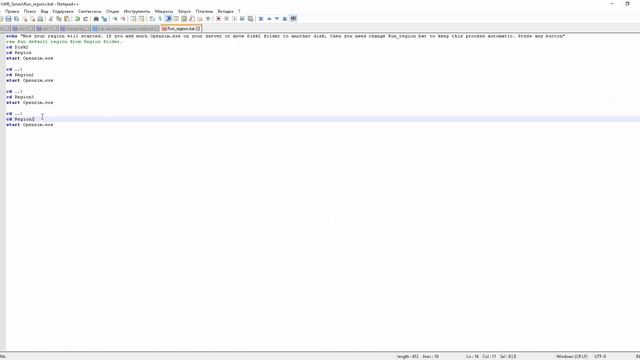Open the Правка menu
The width and height of the screenshot is (640, 360).
12,11
